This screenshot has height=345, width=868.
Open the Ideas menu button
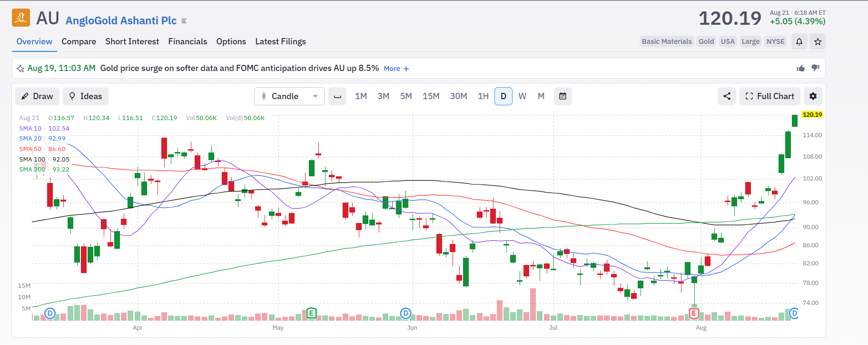click(86, 96)
